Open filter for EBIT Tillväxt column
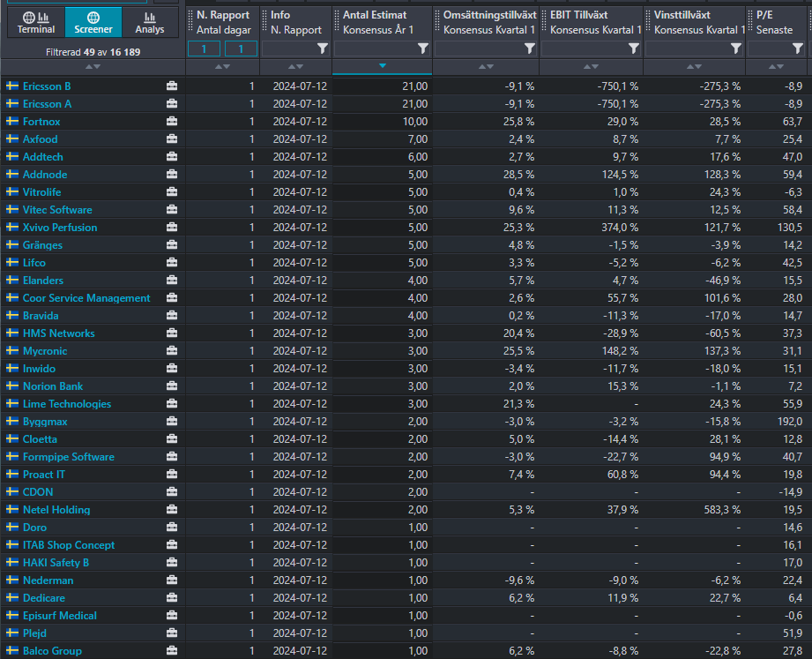The image size is (812, 659). pyautogui.click(x=633, y=49)
